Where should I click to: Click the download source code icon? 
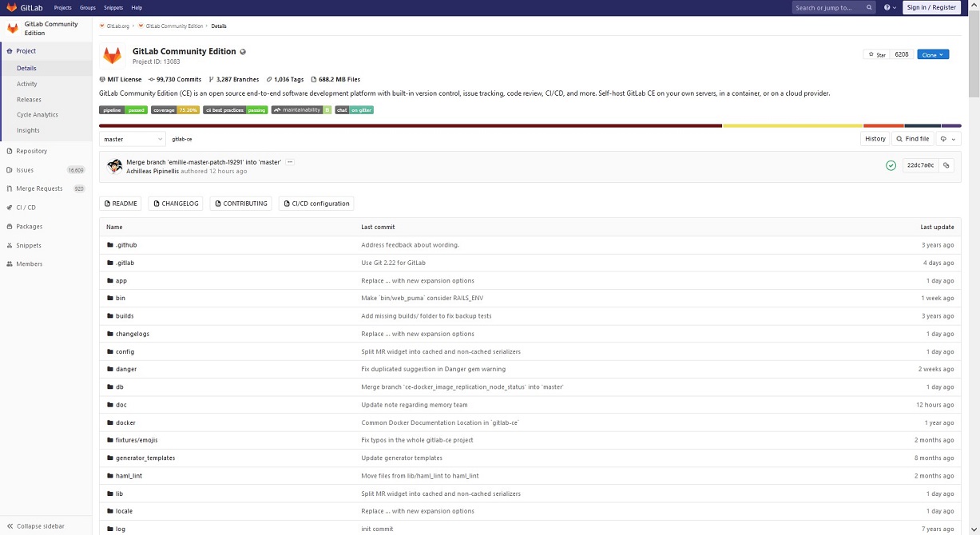click(x=944, y=139)
